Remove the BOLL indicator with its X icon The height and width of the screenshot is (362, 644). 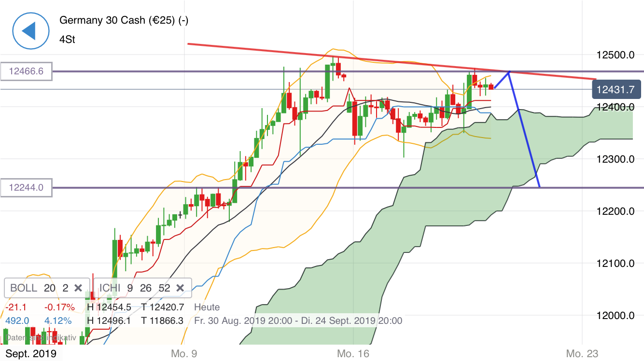click(79, 288)
